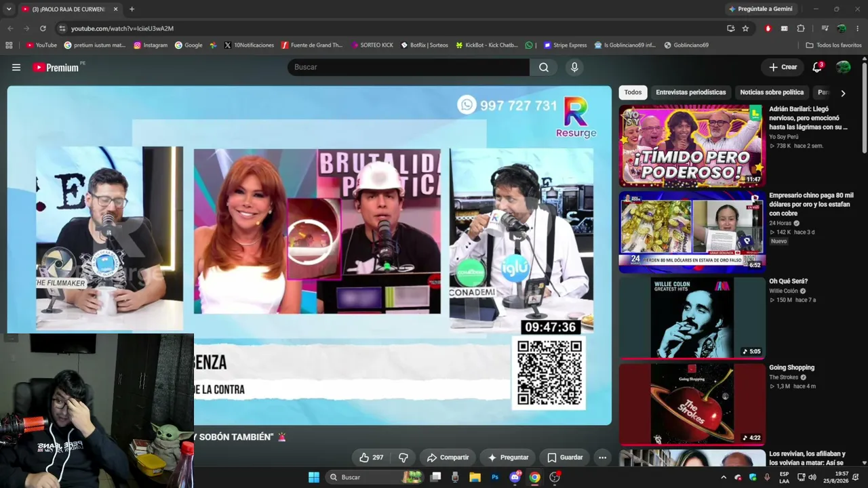The height and width of the screenshot is (488, 868).
Task: Like the video with thumbs up
Action: pos(371,457)
